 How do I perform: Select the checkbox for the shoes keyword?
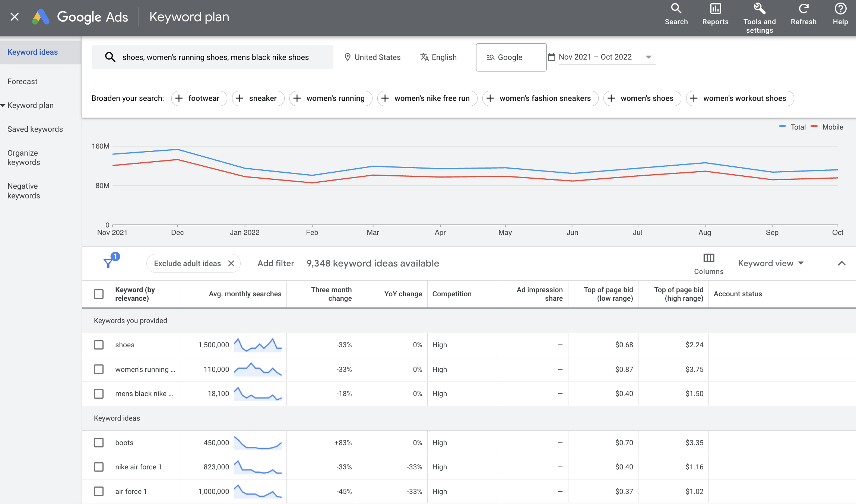tap(99, 345)
